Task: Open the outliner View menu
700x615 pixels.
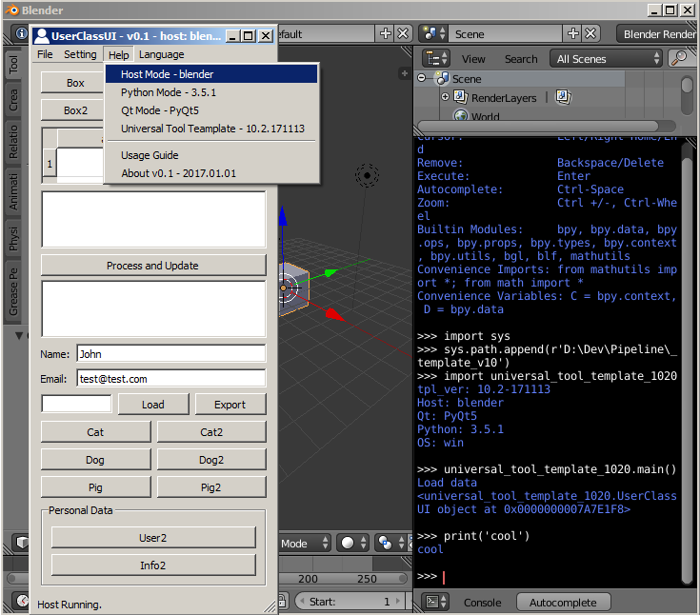Action: [473, 59]
